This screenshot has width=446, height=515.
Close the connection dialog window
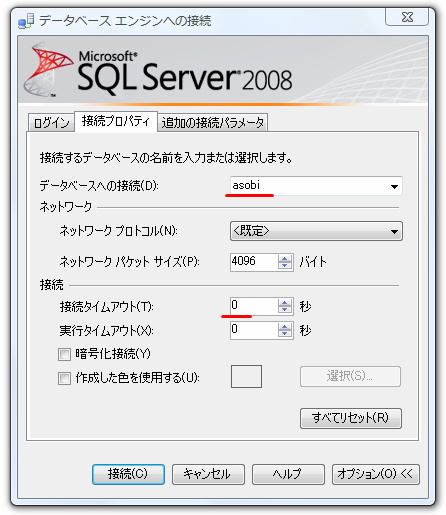pos(407,17)
